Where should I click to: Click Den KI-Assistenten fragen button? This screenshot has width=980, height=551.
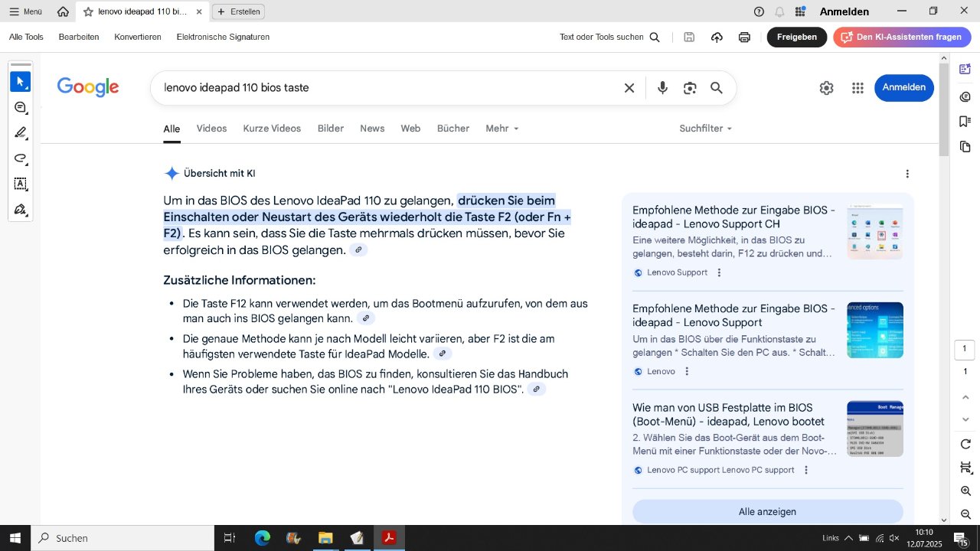(x=902, y=37)
